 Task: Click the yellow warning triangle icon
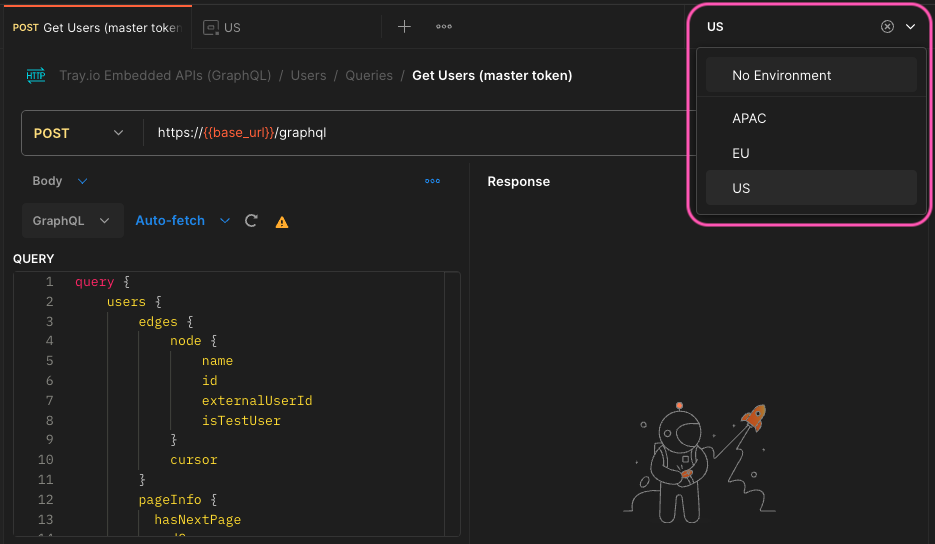click(282, 222)
